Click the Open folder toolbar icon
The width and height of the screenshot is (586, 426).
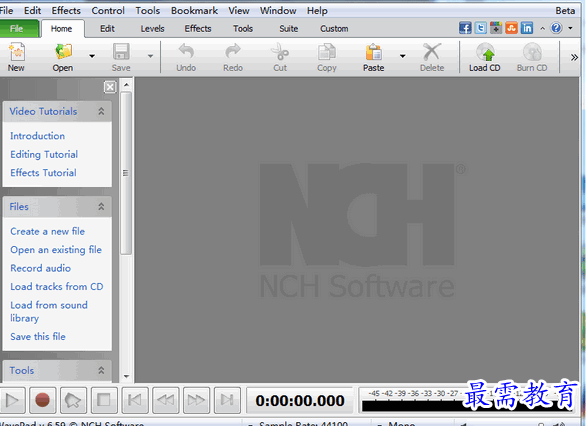click(63, 52)
